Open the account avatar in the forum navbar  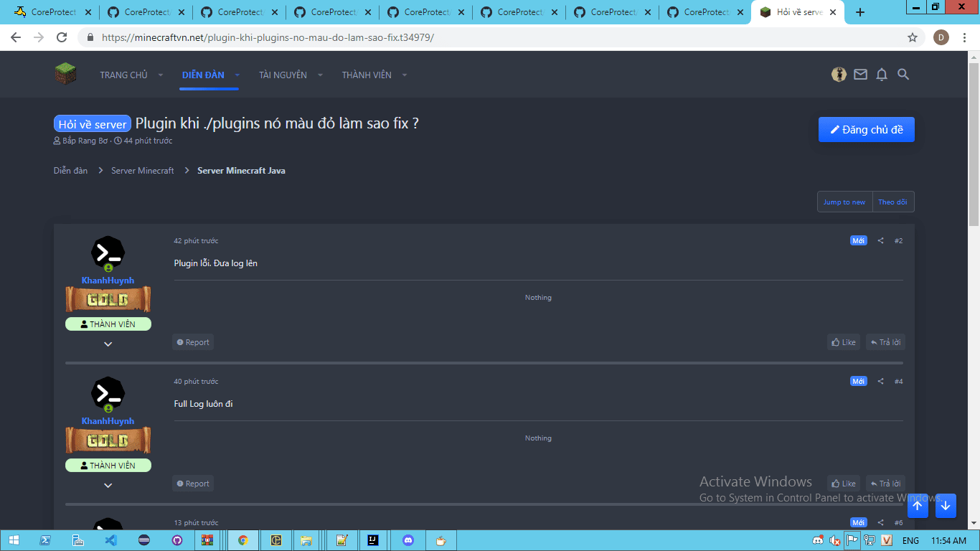[839, 74]
